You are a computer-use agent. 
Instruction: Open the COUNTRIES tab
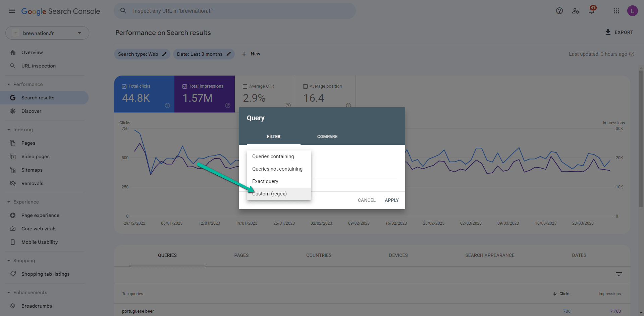pyautogui.click(x=319, y=255)
